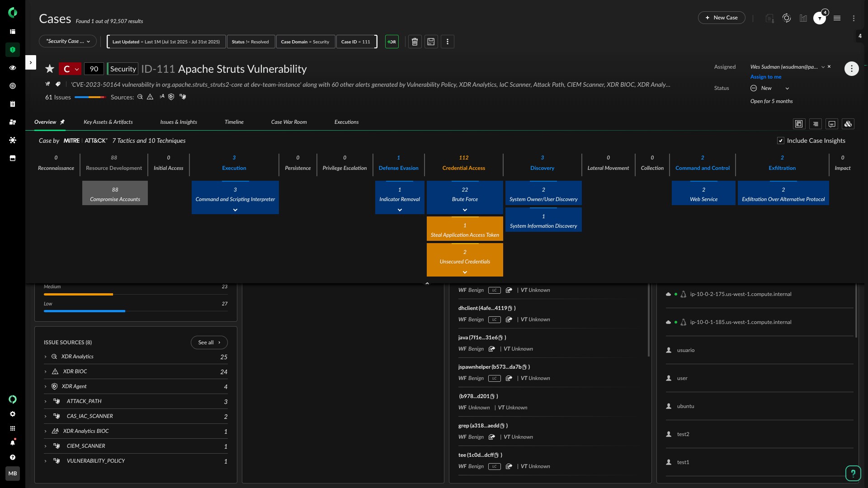Image resolution: width=868 pixels, height=488 pixels.
Task: Click the cubes icon near tabs
Action: pos(848,124)
